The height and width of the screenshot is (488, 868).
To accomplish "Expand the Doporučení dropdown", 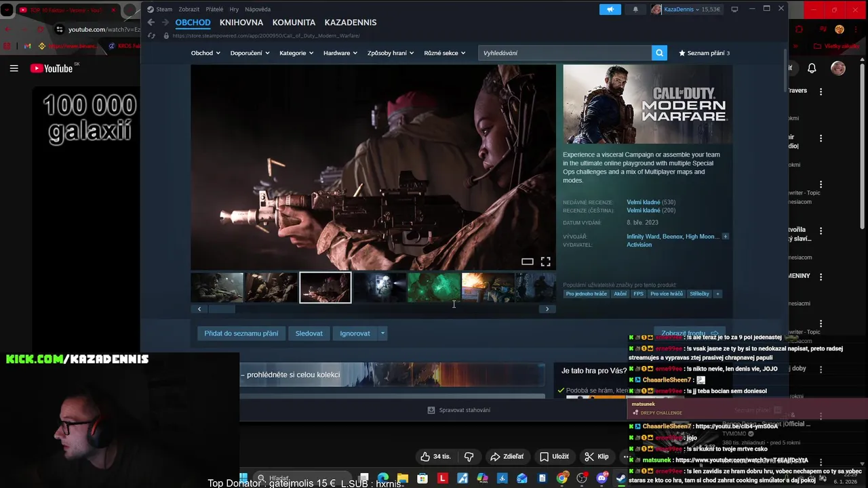I will pos(250,53).
